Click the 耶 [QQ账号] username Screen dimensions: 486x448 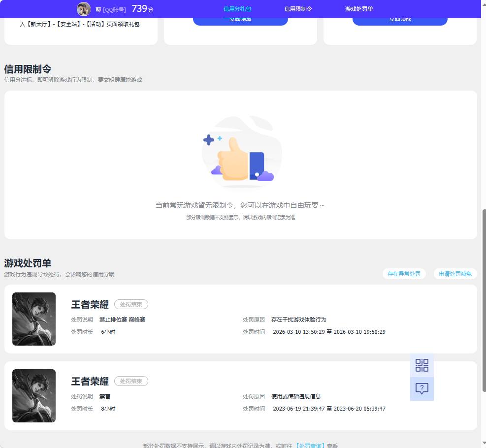(111, 10)
